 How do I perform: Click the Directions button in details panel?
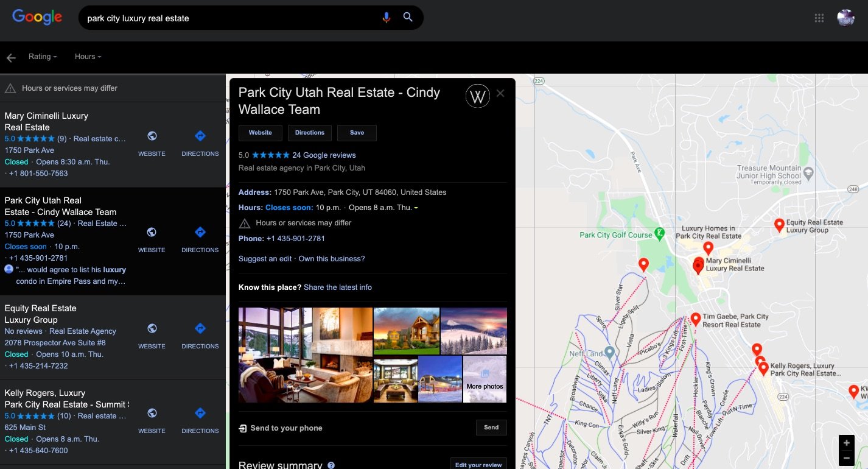310,133
